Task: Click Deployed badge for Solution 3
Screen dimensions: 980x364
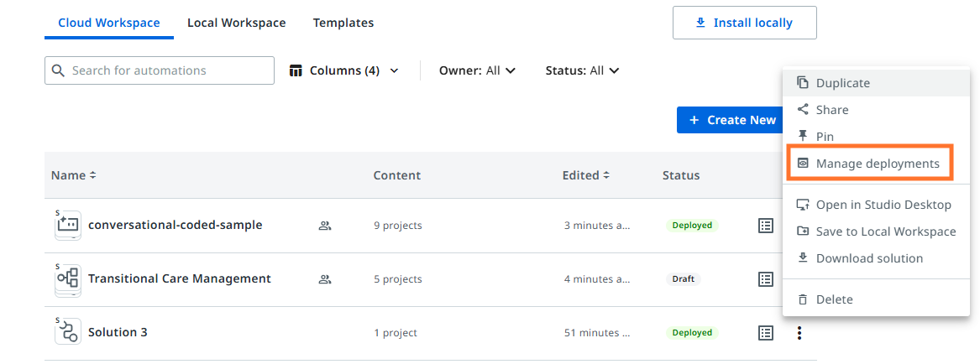Action: [x=692, y=333]
